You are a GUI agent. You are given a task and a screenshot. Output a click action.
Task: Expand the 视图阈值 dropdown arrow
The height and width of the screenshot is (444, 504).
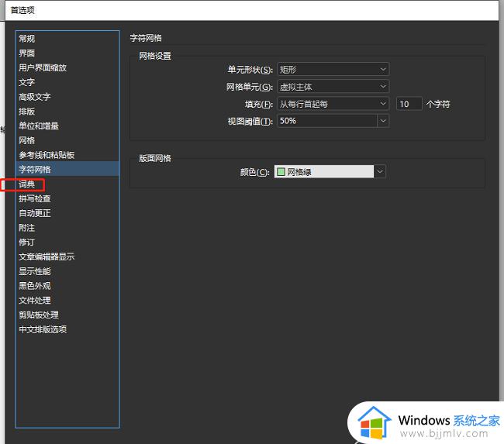[383, 121]
